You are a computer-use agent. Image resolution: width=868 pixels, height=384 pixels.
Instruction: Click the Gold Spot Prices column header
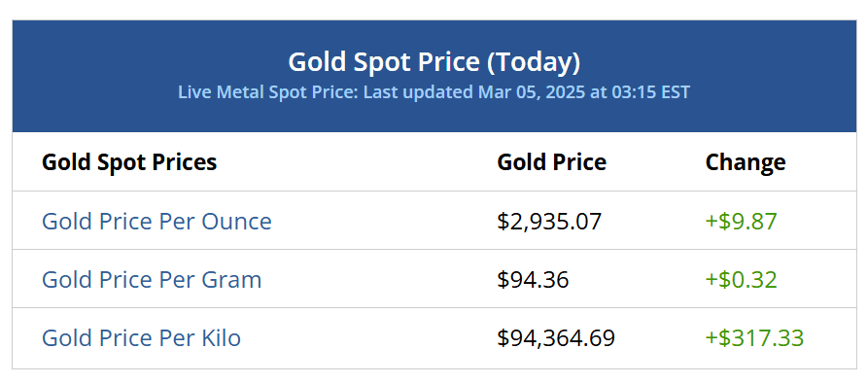(129, 162)
